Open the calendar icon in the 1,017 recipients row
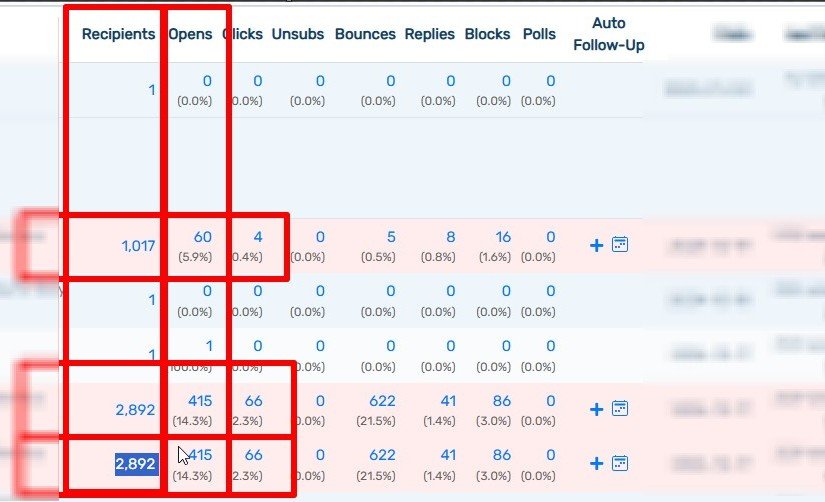The width and height of the screenshot is (825, 502). [x=620, y=245]
